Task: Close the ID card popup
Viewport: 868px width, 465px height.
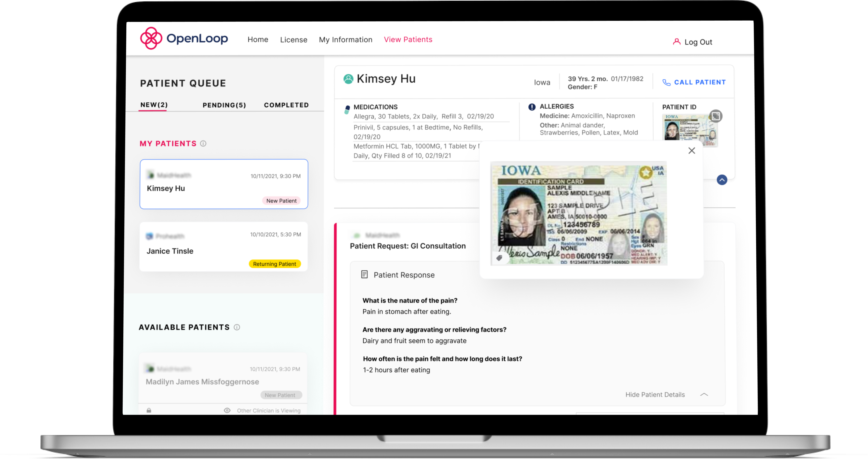Action: [691, 151]
